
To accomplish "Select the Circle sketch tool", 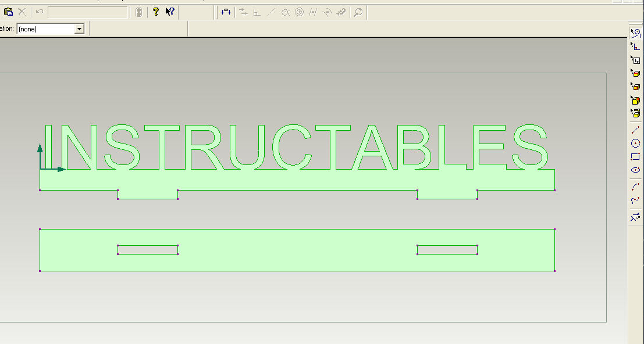I will 635,144.
